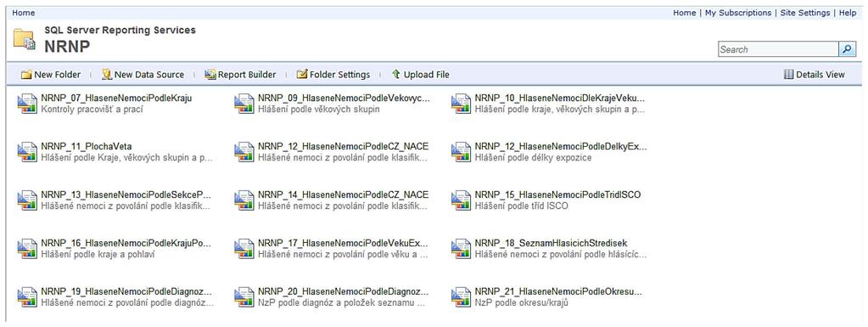The image size is (868, 327).
Task: Open Home link in top right menu
Action: point(685,13)
